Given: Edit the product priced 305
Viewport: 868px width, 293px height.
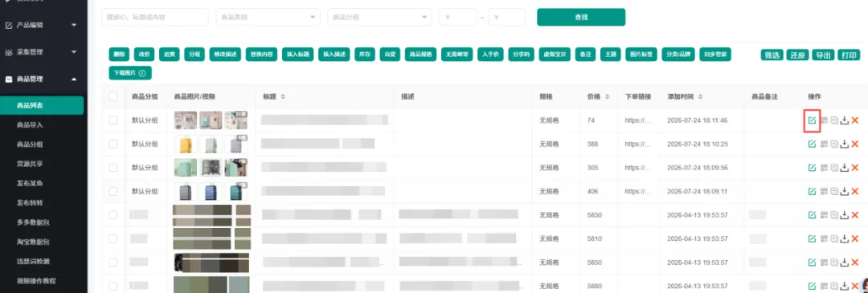Looking at the screenshot, I should 812,168.
